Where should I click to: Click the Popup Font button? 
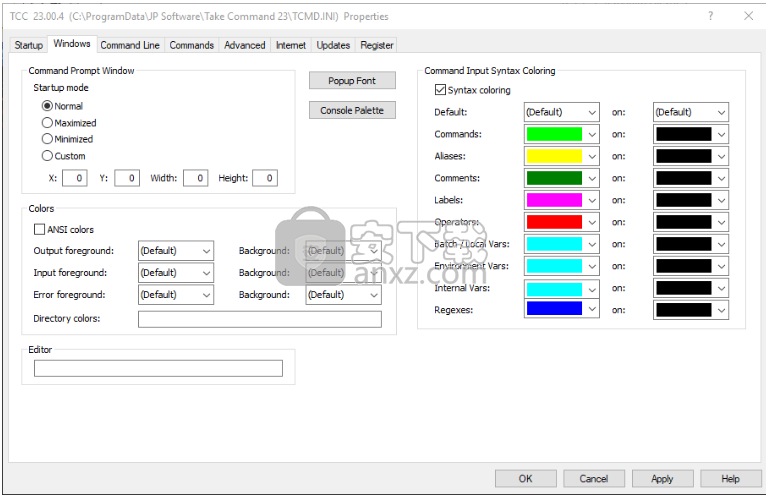click(352, 81)
